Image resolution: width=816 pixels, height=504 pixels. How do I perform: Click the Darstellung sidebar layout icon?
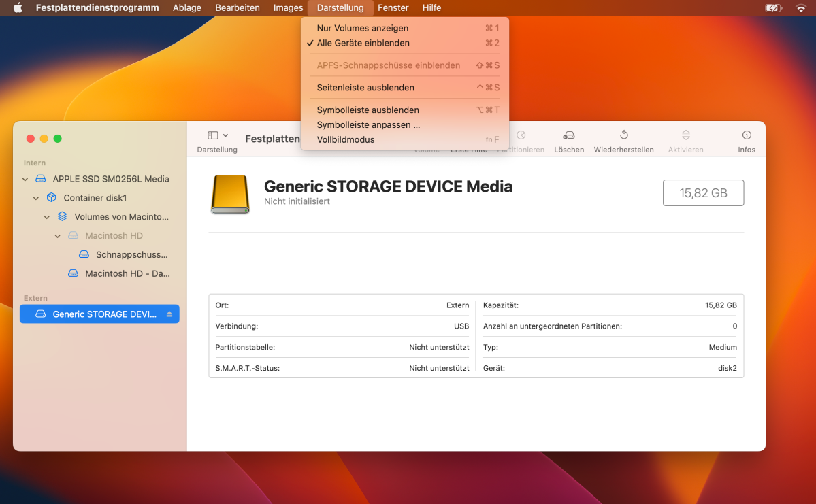(x=212, y=135)
